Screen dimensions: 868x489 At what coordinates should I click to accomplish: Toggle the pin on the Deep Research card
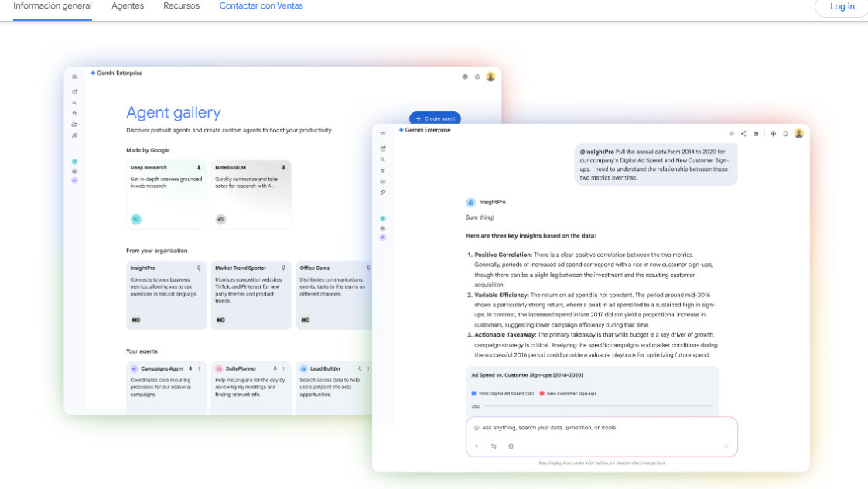click(199, 168)
